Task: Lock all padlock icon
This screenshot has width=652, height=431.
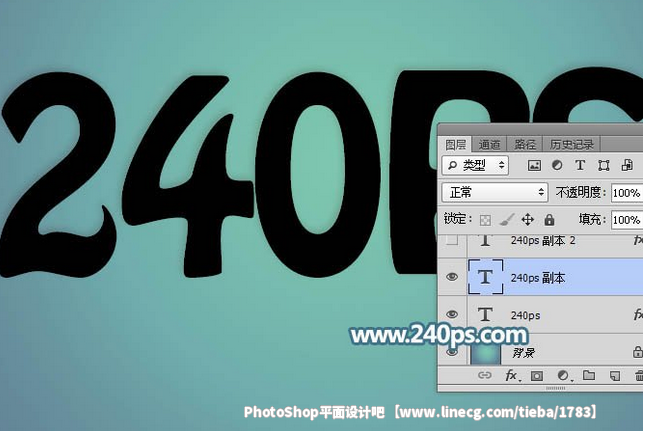Action: pos(549,219)
